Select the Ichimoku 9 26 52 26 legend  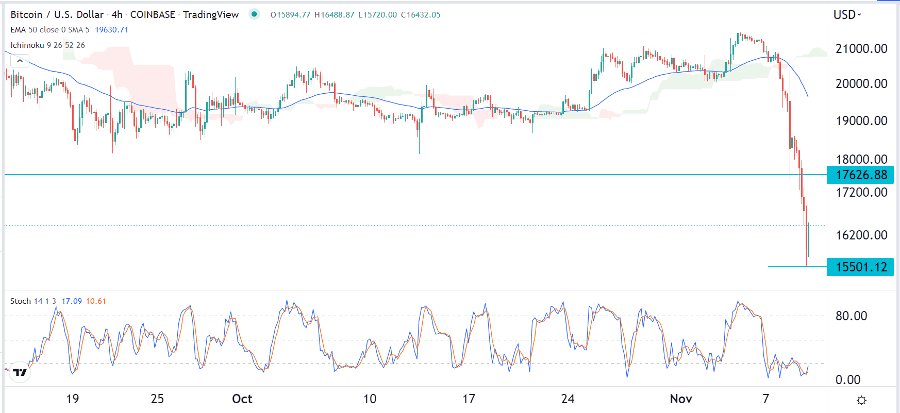coord(50,44)
